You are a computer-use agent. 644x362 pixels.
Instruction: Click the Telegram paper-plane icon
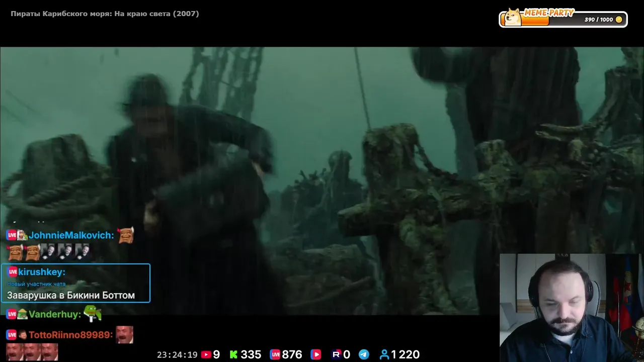pyautogui.click(x=364, y=354)
